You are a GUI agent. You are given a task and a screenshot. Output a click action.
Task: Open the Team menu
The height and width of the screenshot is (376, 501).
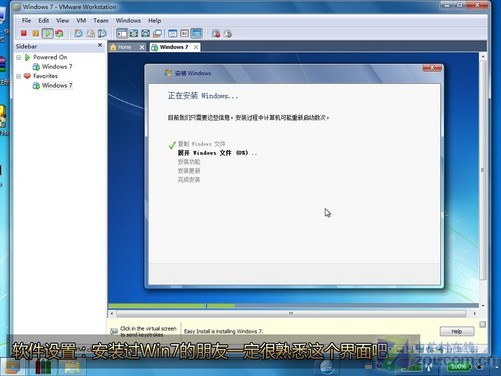[101, 20]
